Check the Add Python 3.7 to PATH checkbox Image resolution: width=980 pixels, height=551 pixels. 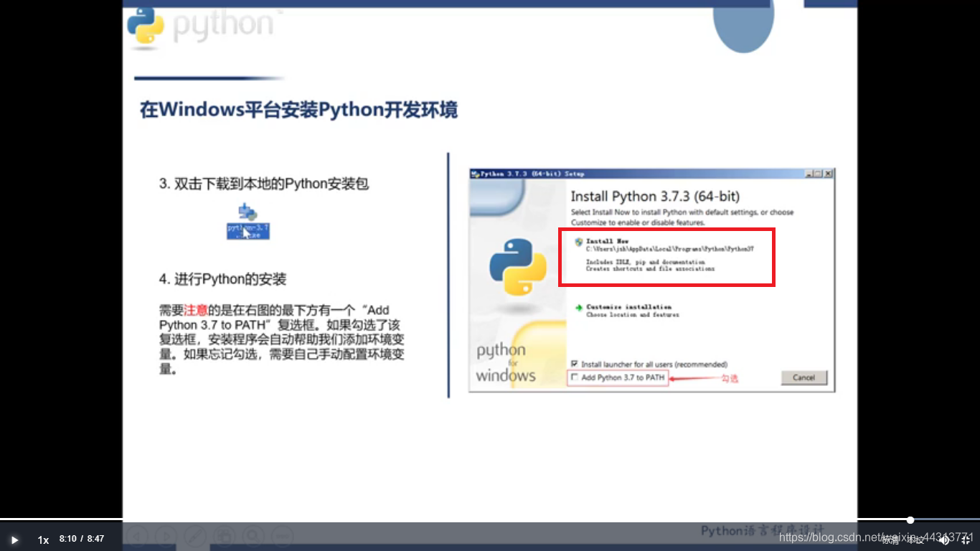click(574, 377)
